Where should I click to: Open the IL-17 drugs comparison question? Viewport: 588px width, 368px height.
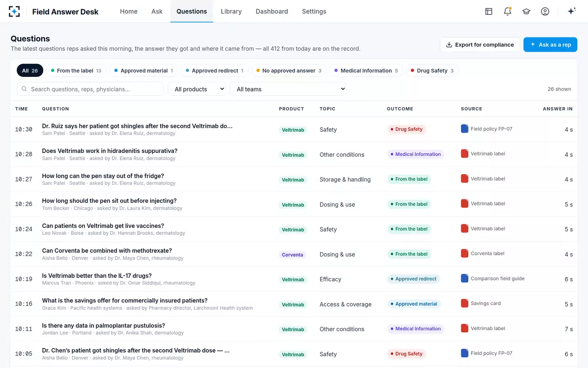[x=97, y=276]
